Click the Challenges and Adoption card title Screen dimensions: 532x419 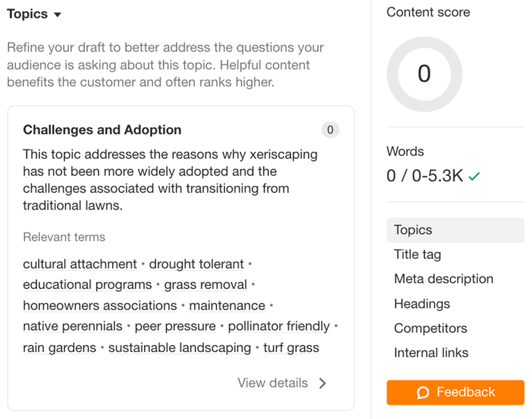[x=102, y=129]
